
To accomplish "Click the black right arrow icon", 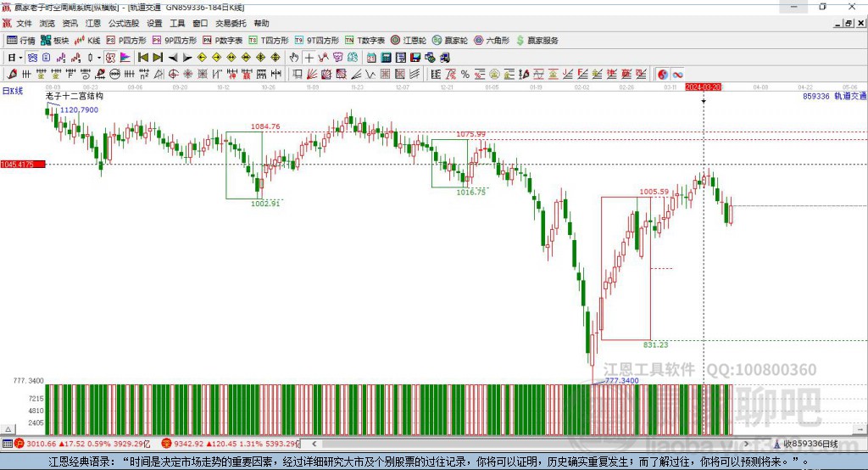I will coord(187,58).
